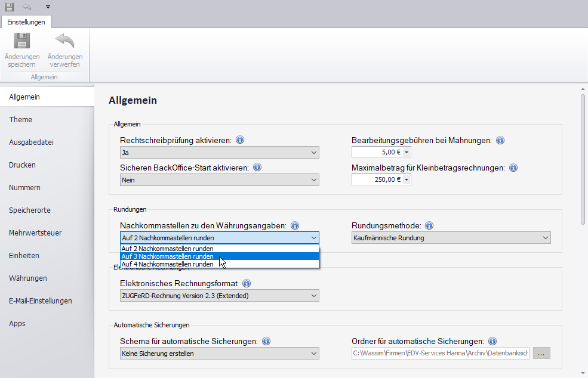The image size is (588, 378).
Task: Click the scrollbar down arrow
Action: click(x=583, y=373)
